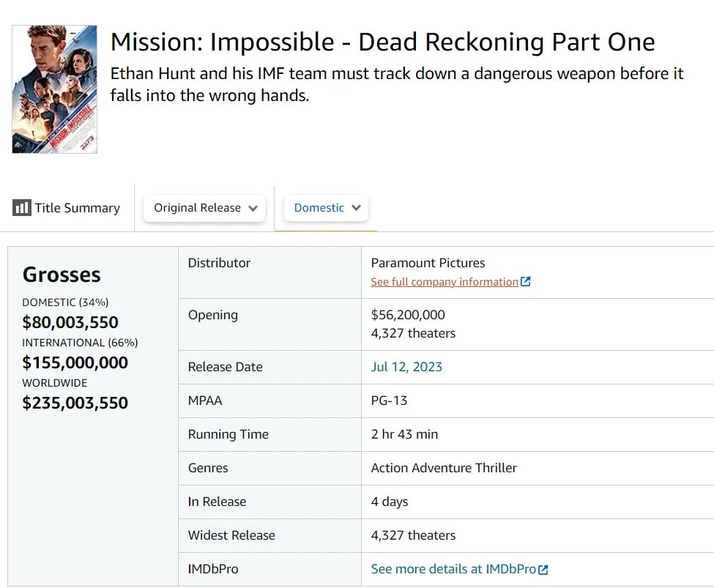Click the PG-13 MPAA rating value
Image resolution: width=714 pixels, height=588 pixels.
click(389, 401)
